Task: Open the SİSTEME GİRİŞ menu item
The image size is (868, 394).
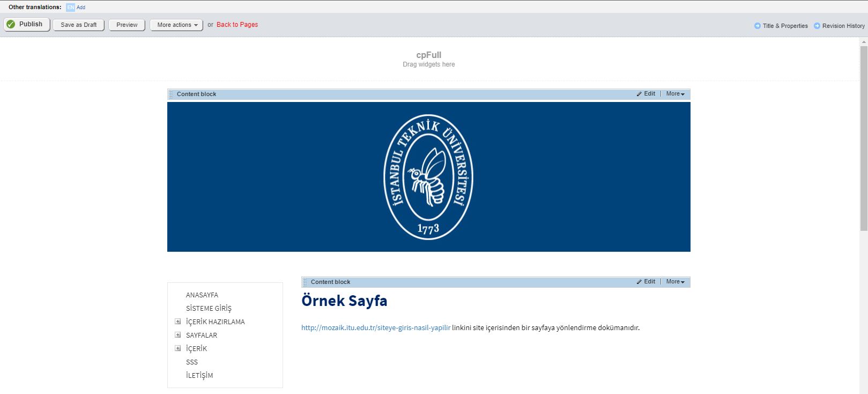Action: [x=209, y=309]
